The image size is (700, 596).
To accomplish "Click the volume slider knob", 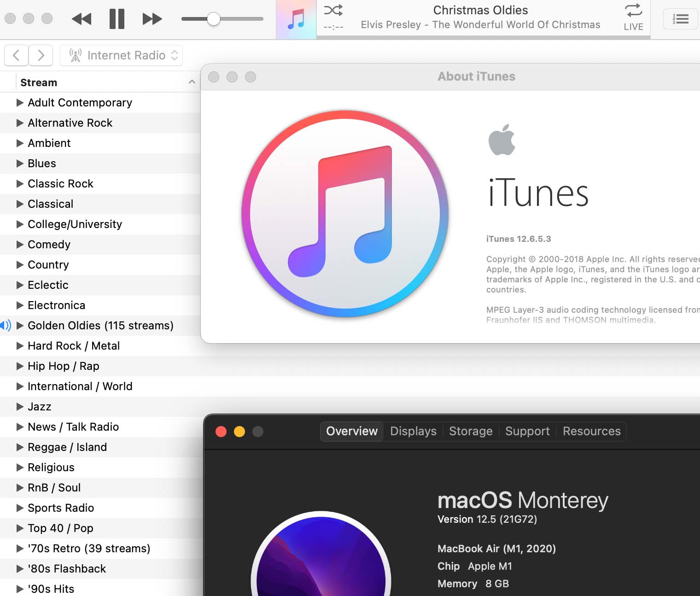I will pyautogui.click(x=213, y=19).
